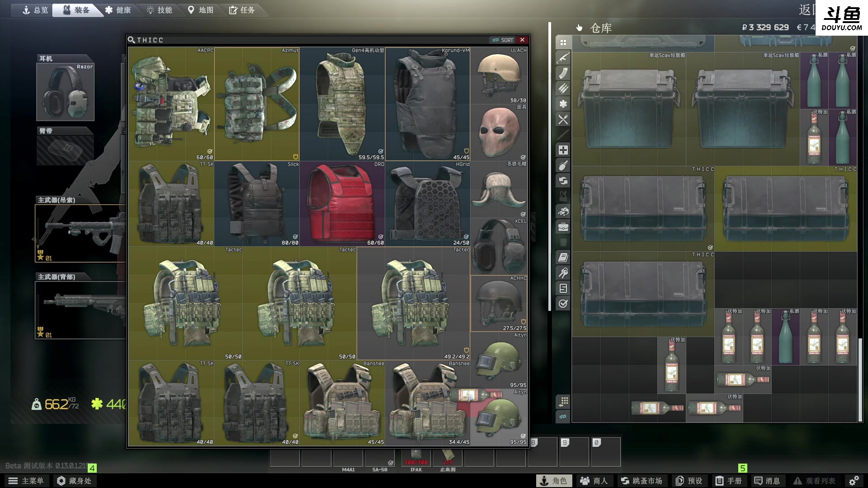This screenshot has height=488, width=868.
Task: Select the ACHHC helmet 27.5/27.5
Action: [499, 303]
